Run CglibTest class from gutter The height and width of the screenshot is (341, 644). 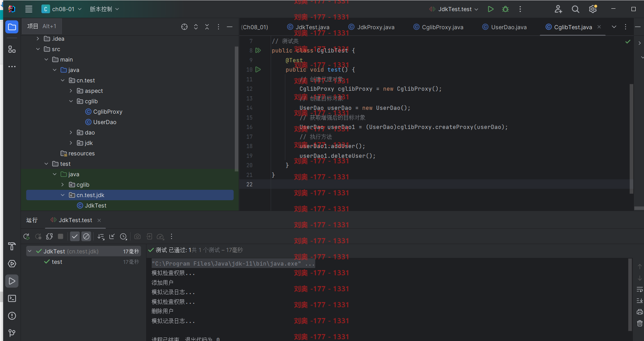pyautogui.click(x=258, y=50)
